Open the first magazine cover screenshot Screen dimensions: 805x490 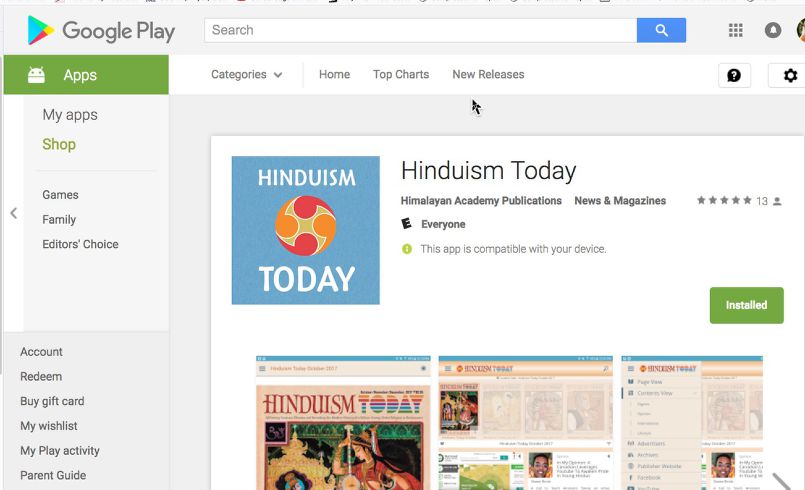pyautogui.click(x=343, y=422)
